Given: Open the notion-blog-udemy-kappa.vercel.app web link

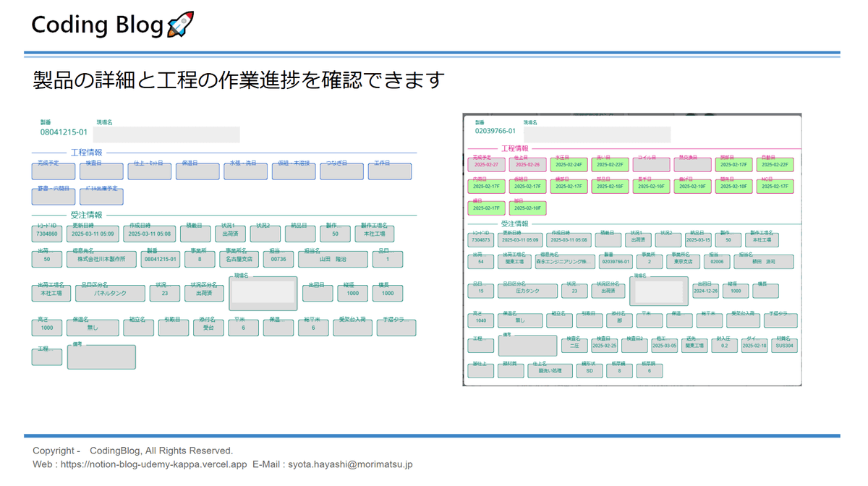Looking at the screenshot, I should (x=153, y=464).
